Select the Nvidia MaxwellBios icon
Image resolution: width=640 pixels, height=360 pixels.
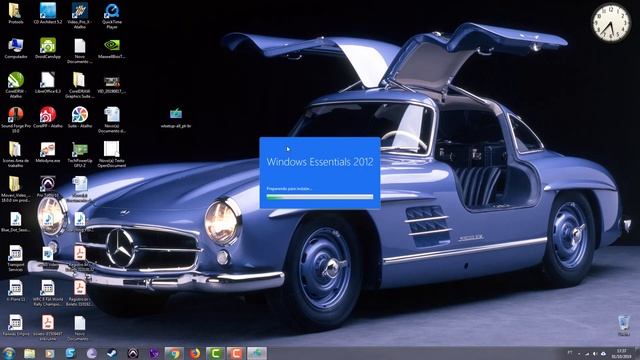pos(111,48)
